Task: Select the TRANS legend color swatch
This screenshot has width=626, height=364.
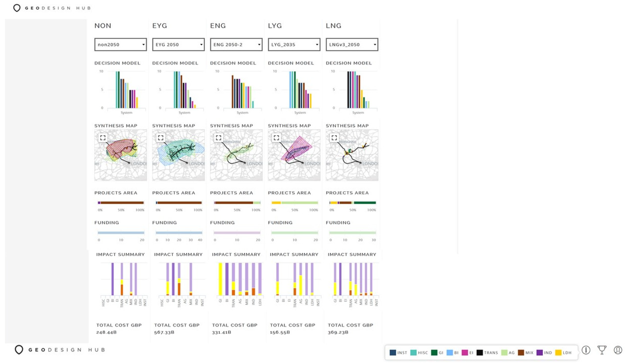Action: pyautogui.click(x=480, y=353)
